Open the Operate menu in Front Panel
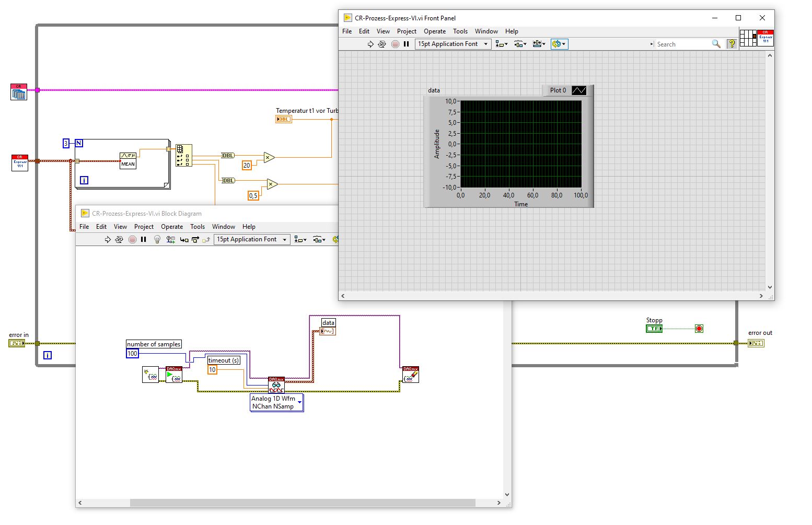Image resolution: width=812 pixels, height=525 pixels. (435, 31)
